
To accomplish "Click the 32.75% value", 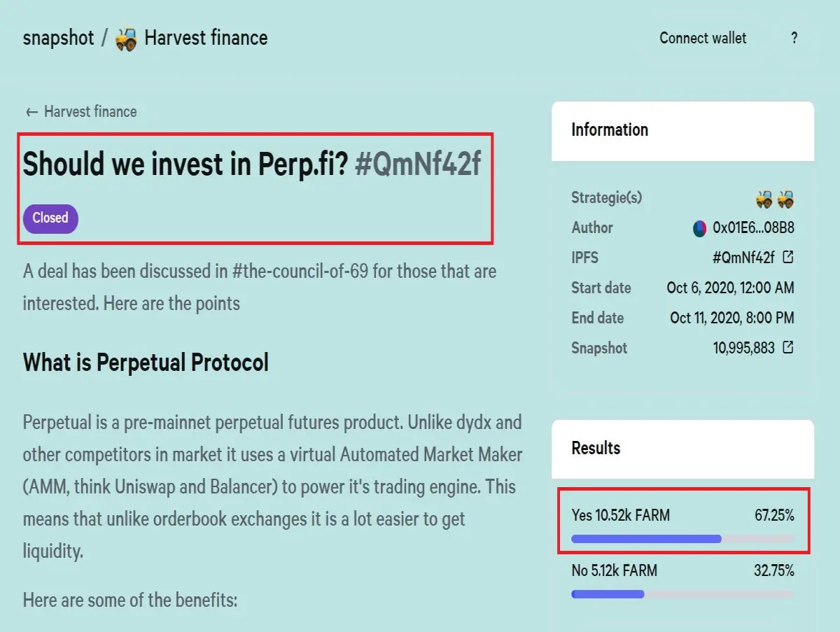I will coord(774,571).
